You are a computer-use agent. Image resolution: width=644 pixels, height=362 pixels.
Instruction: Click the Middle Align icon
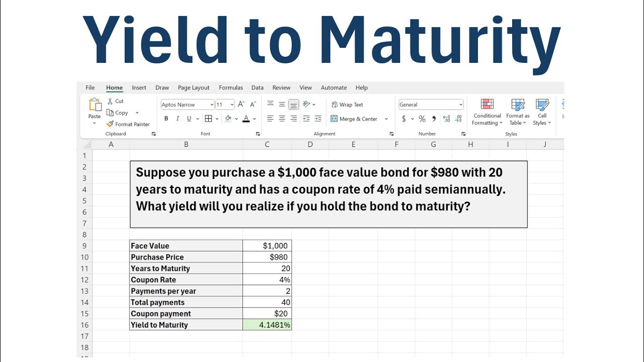coord(282,105)
